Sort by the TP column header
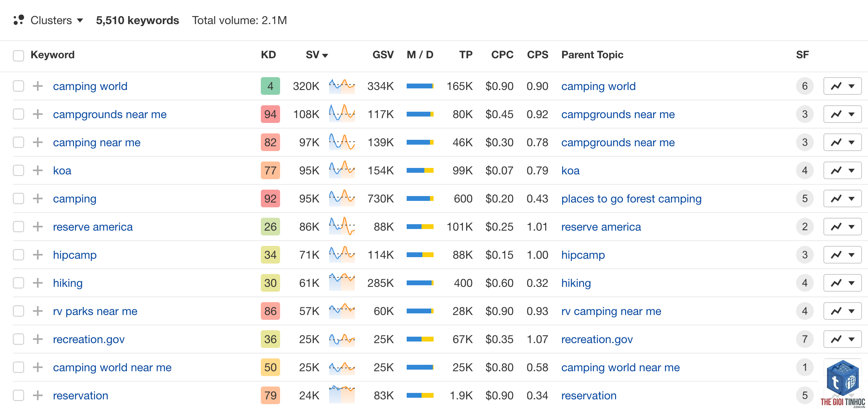Screen dimensions: 868x409 [466, 55]
